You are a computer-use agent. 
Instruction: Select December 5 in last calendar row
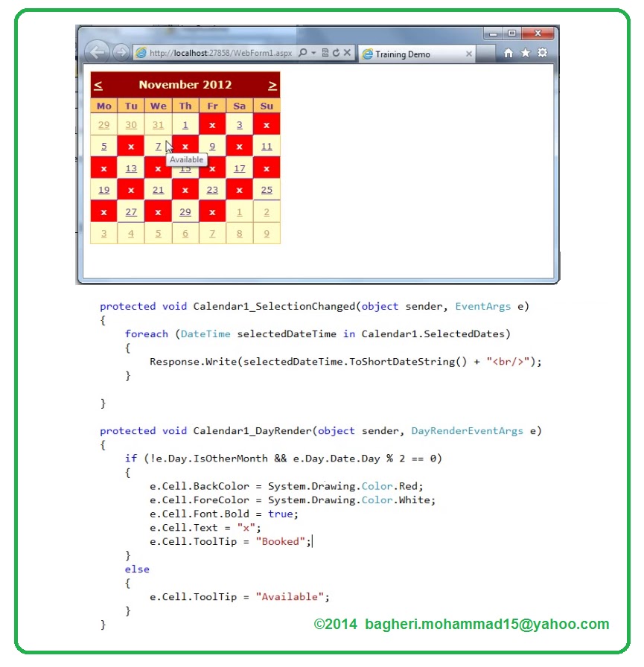(x=159, y=234)
